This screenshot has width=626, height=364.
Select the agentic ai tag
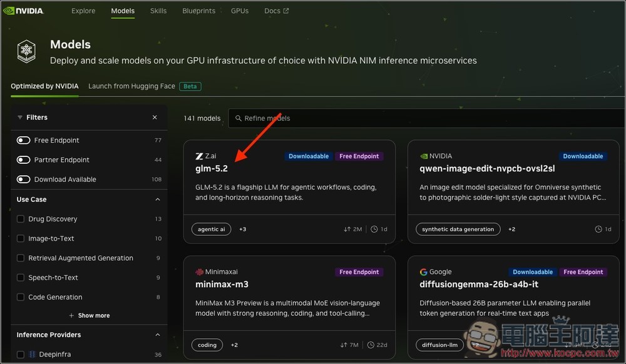coord(211,230)
